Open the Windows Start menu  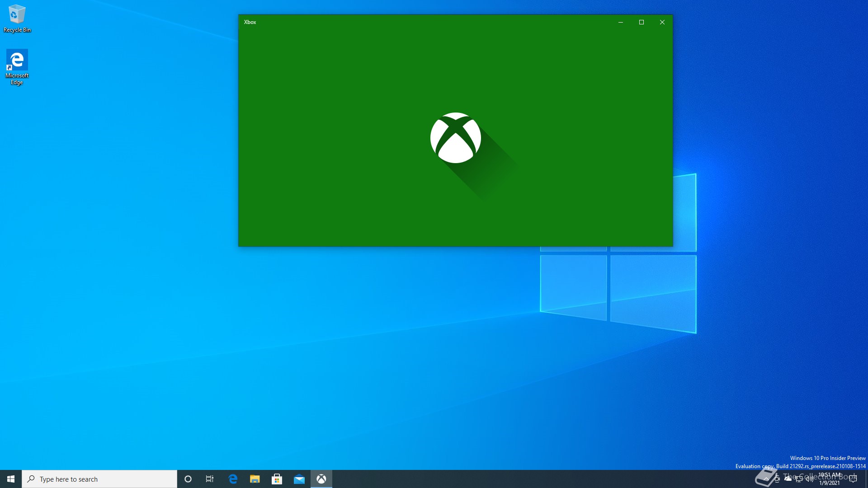[x=11, y=479]
